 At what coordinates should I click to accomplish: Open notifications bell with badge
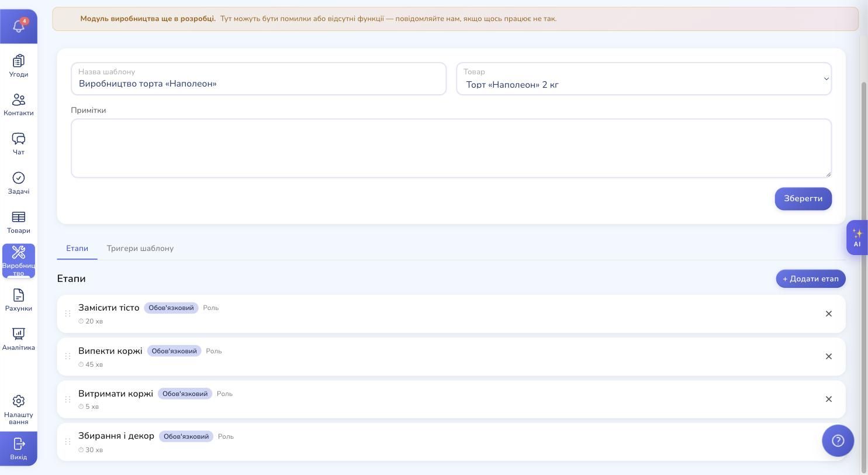[x=19, y=26]
